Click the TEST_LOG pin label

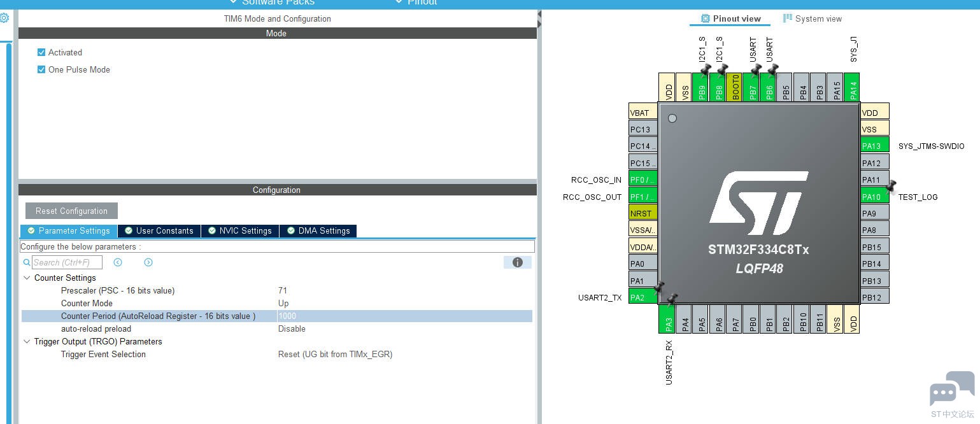[x=918, y=197]
